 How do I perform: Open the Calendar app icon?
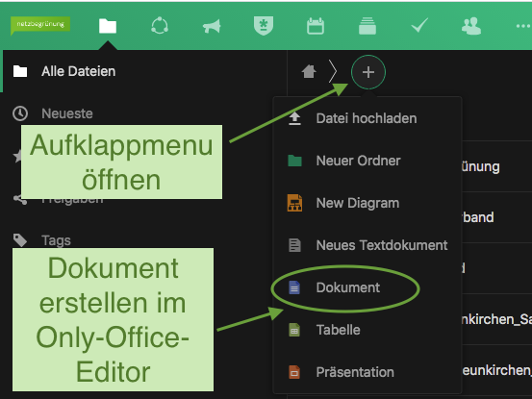[x=316, y=26]
